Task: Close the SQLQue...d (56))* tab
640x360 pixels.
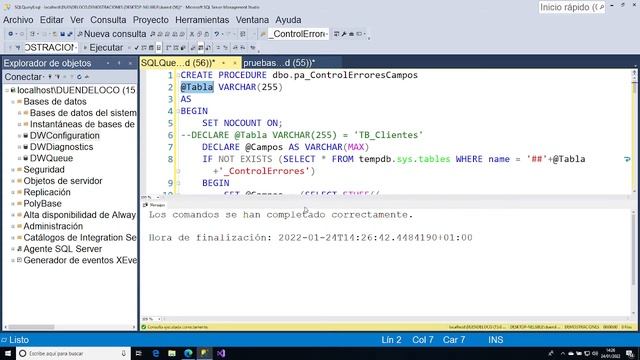Action: pyautogui.click(x=235, y=63)
